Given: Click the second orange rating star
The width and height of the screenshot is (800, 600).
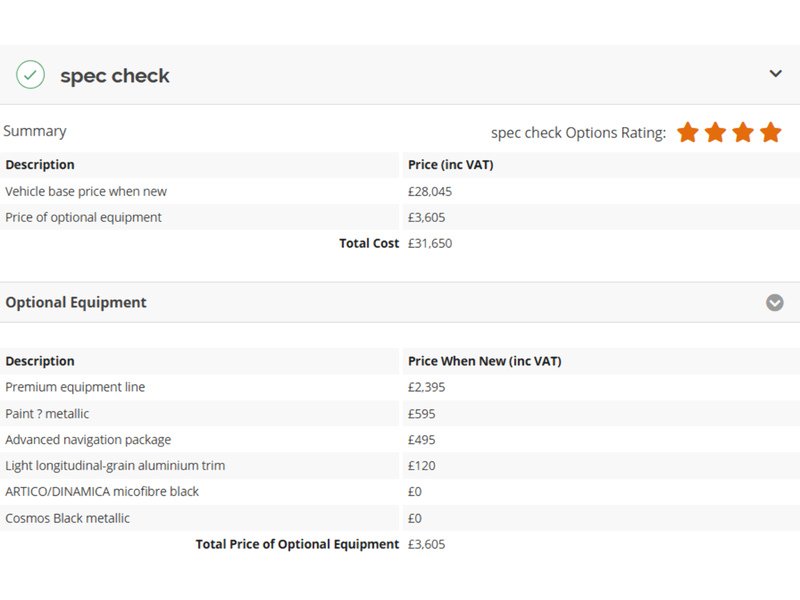Looking at the screenshot, I should coord(715,132).
